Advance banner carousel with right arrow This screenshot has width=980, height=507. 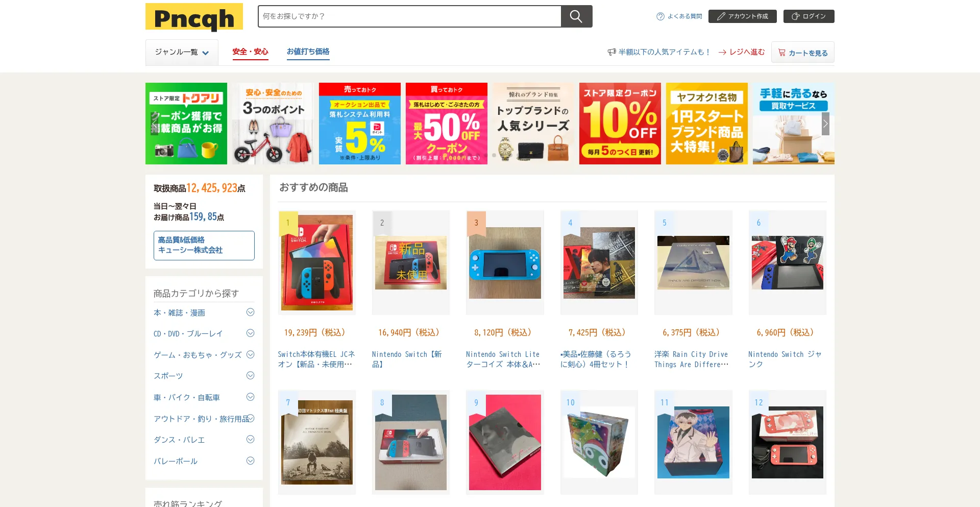pyautogui.click(x=825, y=124)
